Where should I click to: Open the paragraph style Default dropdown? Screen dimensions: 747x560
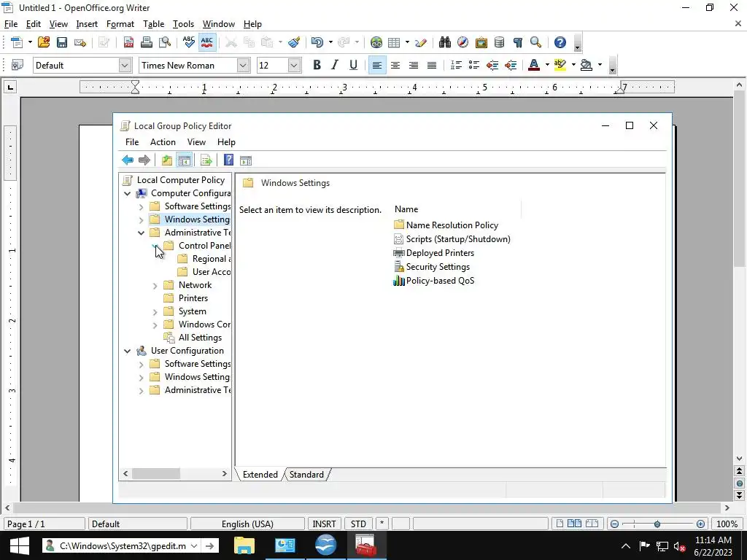(125, 65)
